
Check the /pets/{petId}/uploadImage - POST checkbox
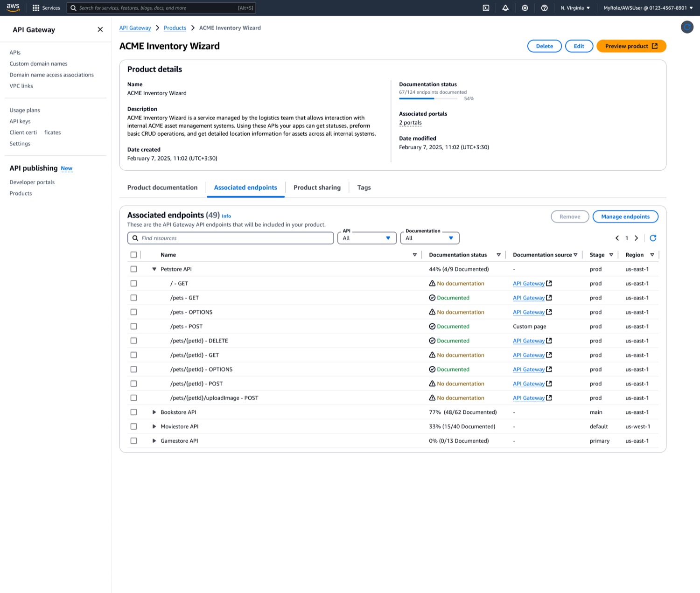click(x=133, y=398)
